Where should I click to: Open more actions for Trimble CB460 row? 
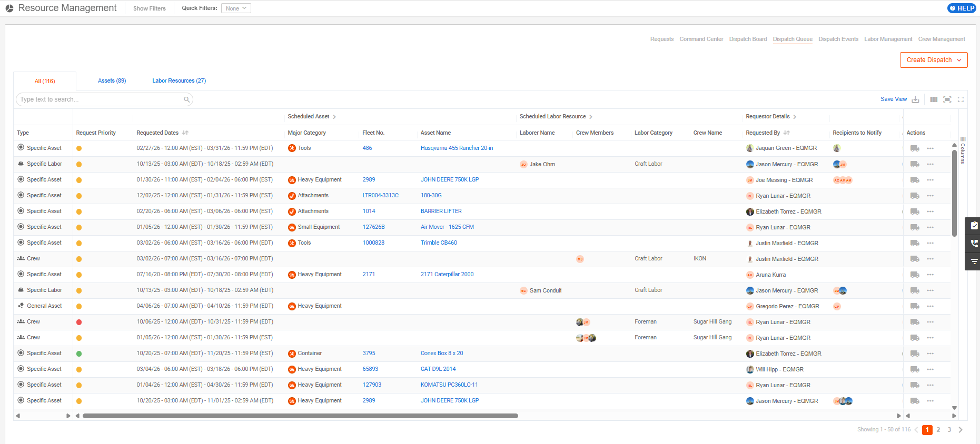(x=930, y=243)
